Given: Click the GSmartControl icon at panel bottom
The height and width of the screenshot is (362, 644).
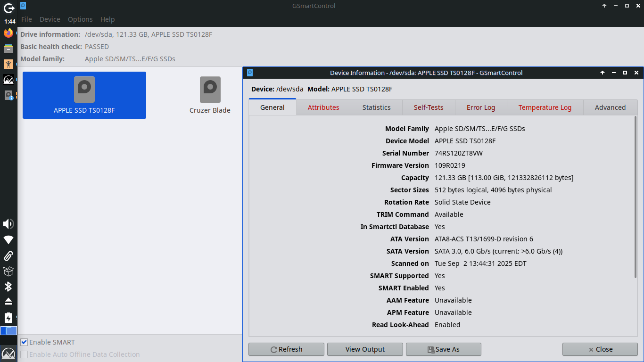Looking at the screenshot, I should 8,353.
